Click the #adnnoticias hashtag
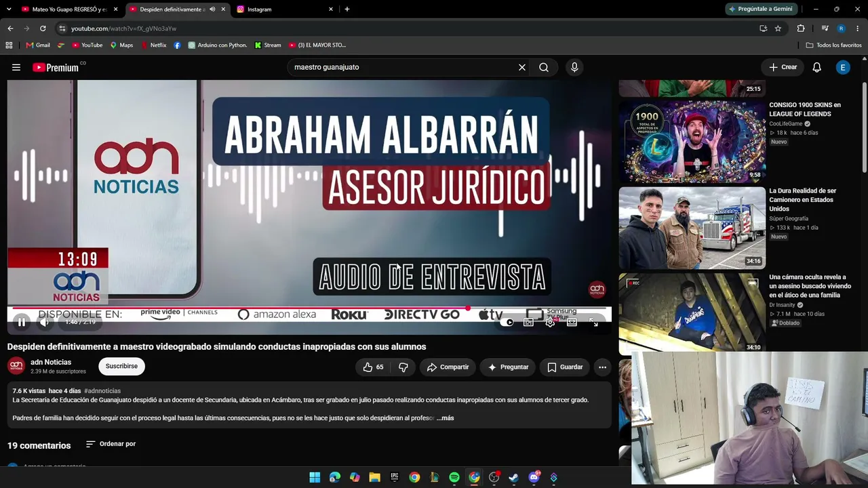 102,391
